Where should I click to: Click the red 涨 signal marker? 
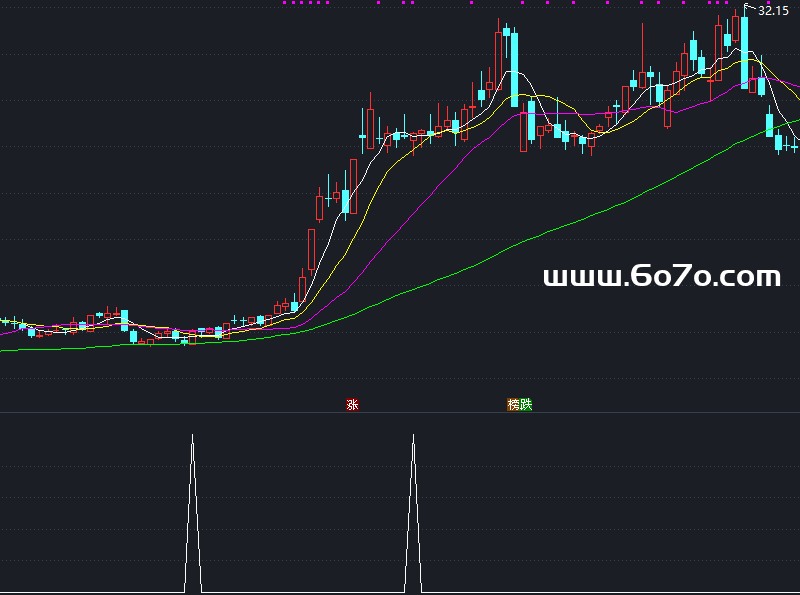[352, 405]
